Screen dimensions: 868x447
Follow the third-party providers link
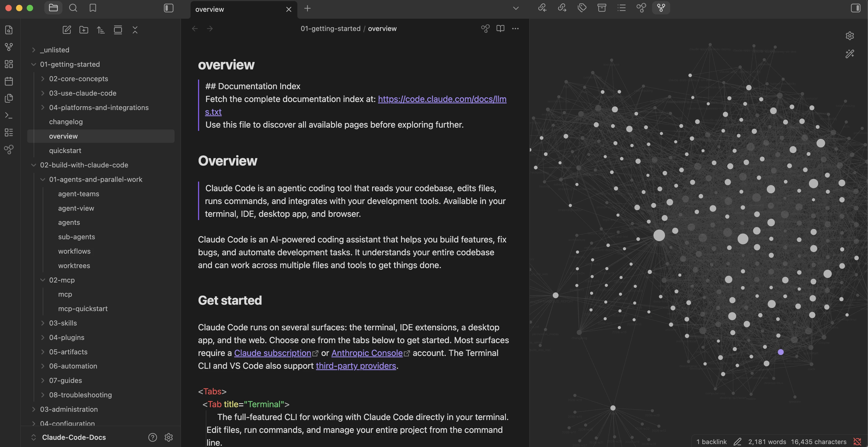coord(356,366)
